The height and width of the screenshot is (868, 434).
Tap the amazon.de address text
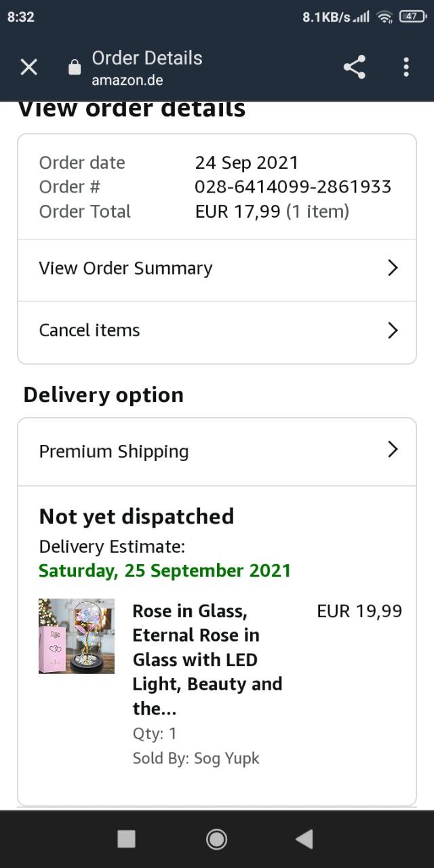(127, 80)
